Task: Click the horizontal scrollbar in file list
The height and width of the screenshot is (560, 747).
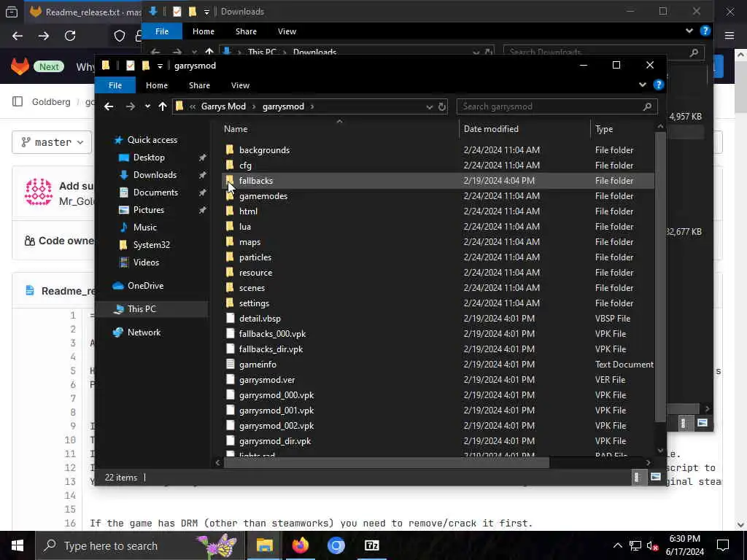Action: click(x=387, y=462)
